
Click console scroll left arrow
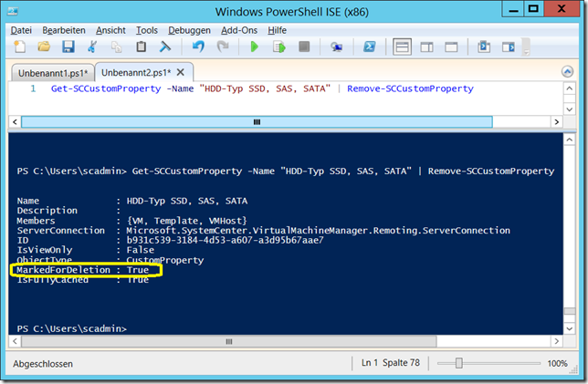pos(15,341)
